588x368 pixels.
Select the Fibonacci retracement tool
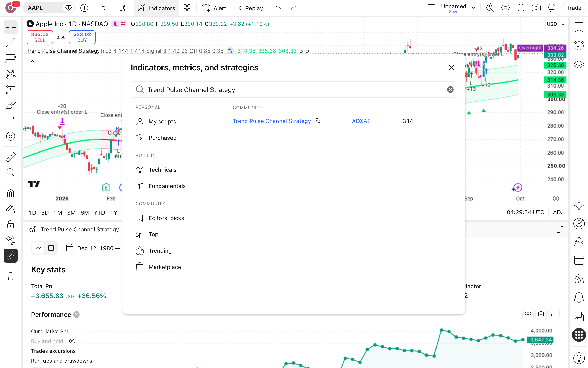tap(10, 58)
